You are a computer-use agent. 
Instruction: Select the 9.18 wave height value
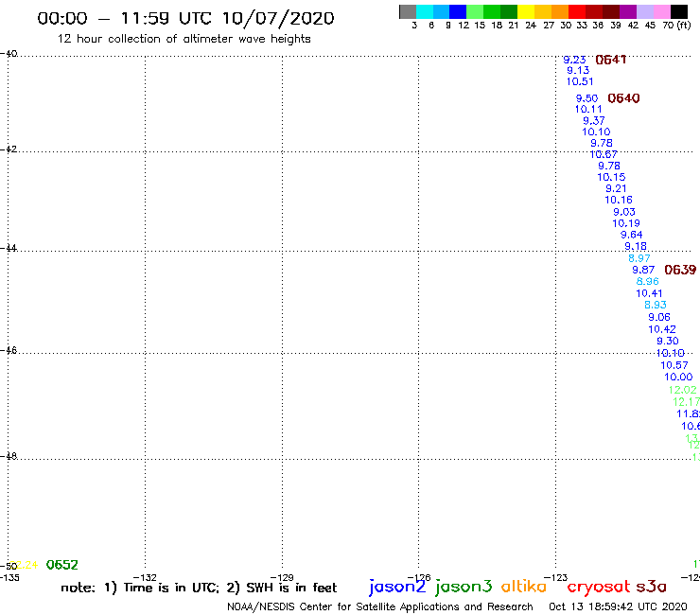[x=636, y=247]
